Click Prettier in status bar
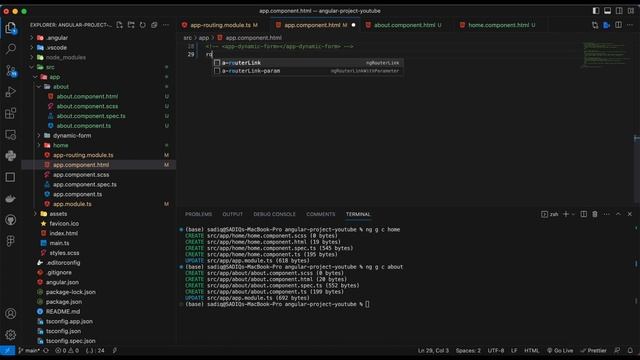 tap(594, 350)
